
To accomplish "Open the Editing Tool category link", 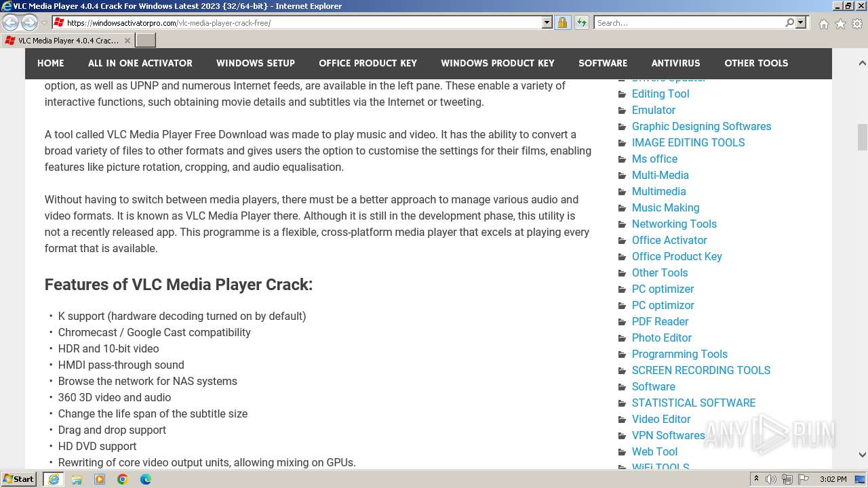I will pyautogui.click(x=660, y=94).
